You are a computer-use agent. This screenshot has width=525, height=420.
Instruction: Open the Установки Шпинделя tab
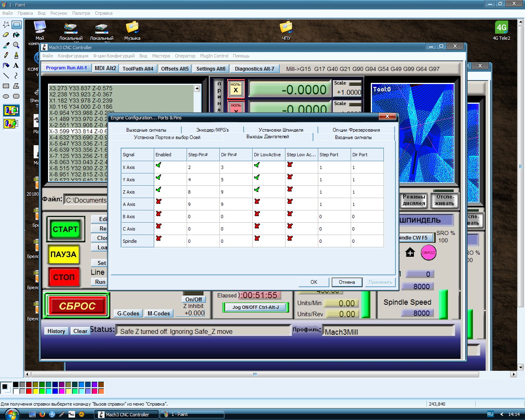pyautogui.click(x=281, y=130)
